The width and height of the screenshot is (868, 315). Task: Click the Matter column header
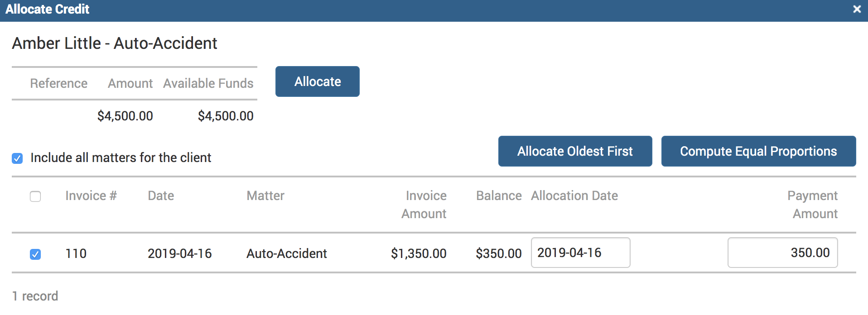pos(265,196)
